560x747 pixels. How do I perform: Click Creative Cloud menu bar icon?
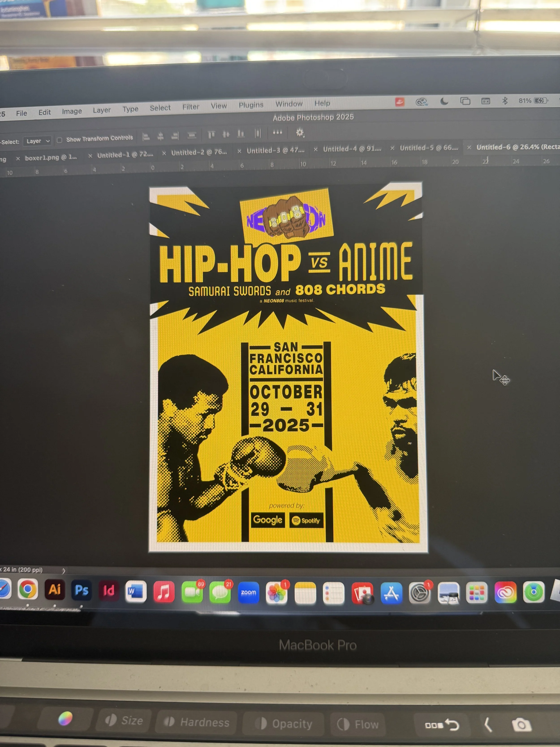pyautogui.click(x=421, y=102)
